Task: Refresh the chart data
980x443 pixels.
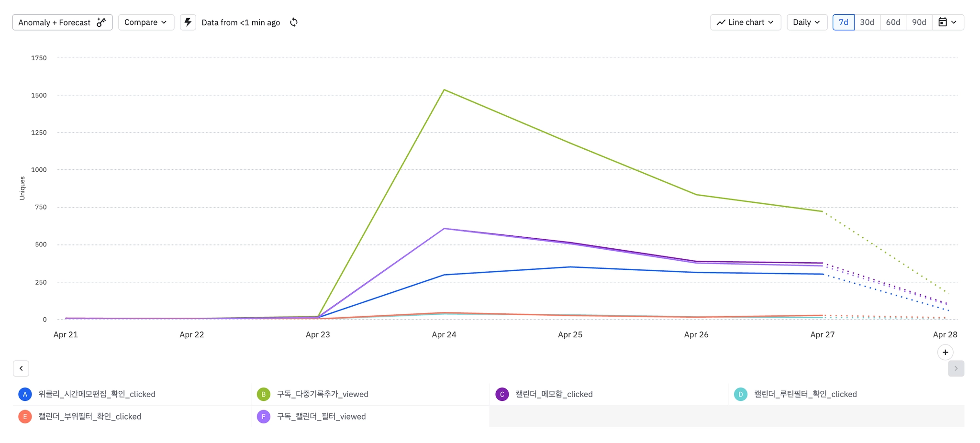Action: (294, 22)
